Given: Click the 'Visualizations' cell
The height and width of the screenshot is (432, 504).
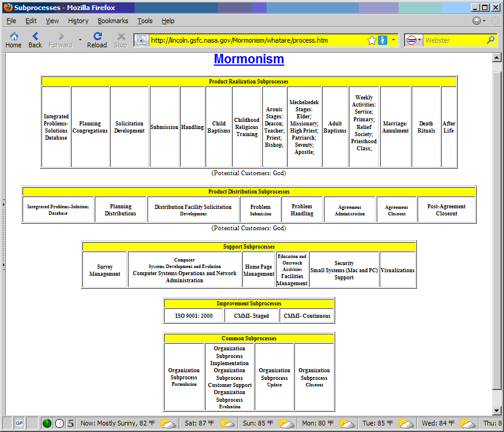Looking at the screenshot, I should pyautogui.click(x=397, y=270).
